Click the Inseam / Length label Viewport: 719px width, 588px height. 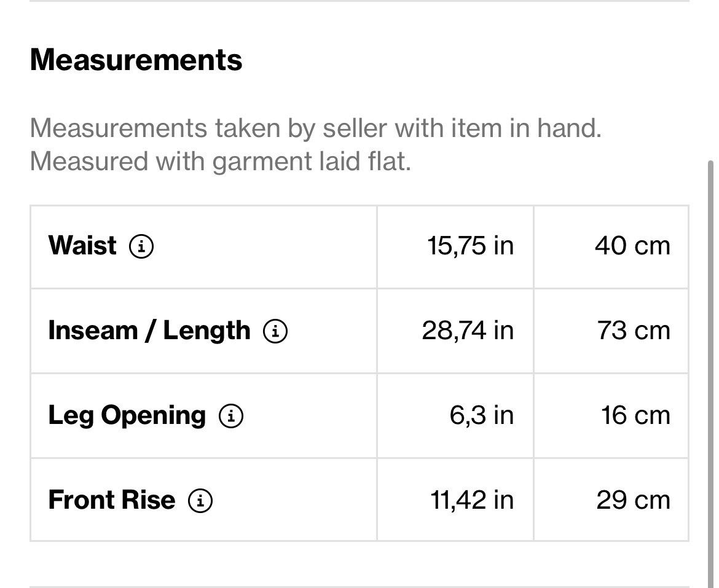click(149, 331)
